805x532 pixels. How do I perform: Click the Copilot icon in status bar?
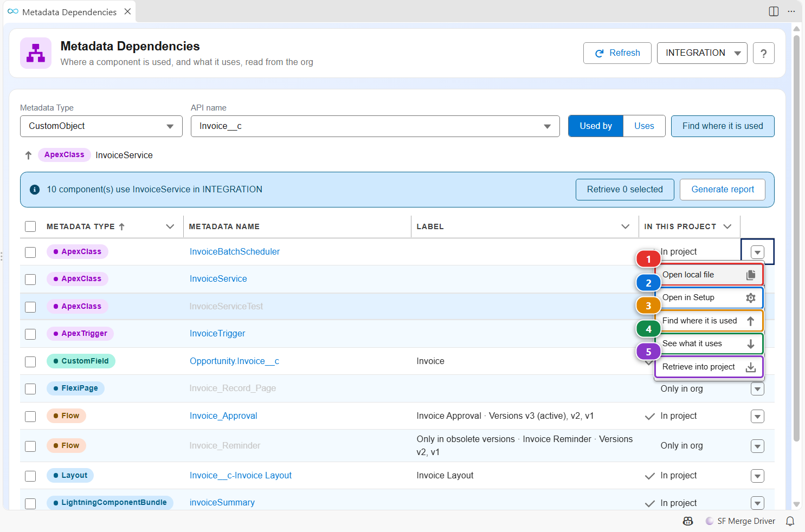[x=688, y=521]
